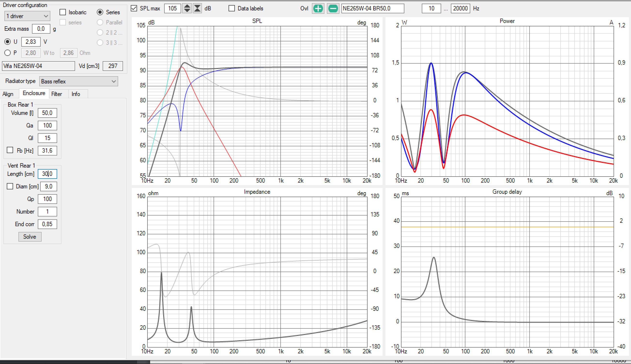This screenshot has width=631, height=364.
Task: Click the lower frequency limit 10 field
Action: click(x=431, y=8)
